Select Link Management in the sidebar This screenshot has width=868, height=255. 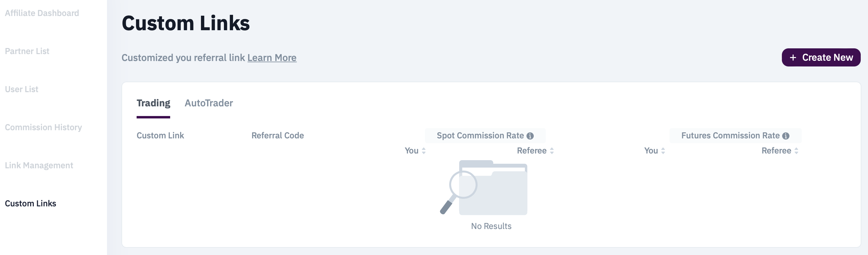point(39,165)
